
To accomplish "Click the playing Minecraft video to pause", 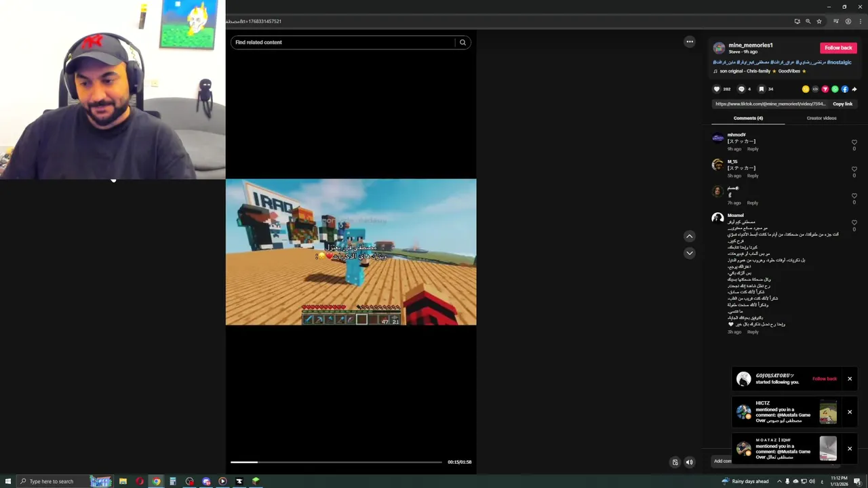I will 351,252.
